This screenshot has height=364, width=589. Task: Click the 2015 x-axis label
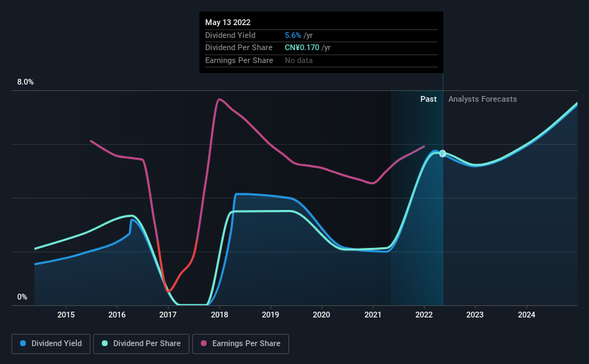[66, 315]
